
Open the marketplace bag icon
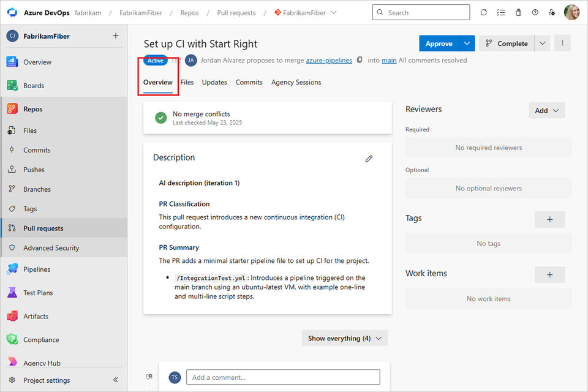pos(518,12)
